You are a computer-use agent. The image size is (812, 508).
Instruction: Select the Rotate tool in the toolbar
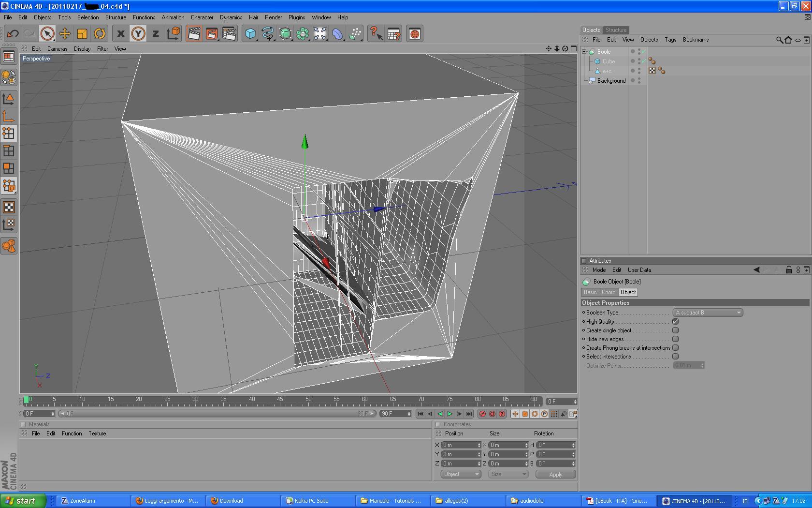[x=100, y=34]
